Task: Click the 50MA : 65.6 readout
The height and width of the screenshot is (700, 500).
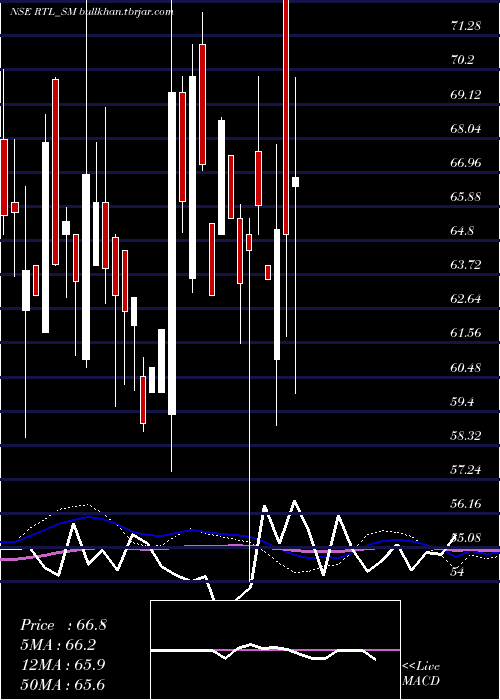Action: click(x=63, y=684)
